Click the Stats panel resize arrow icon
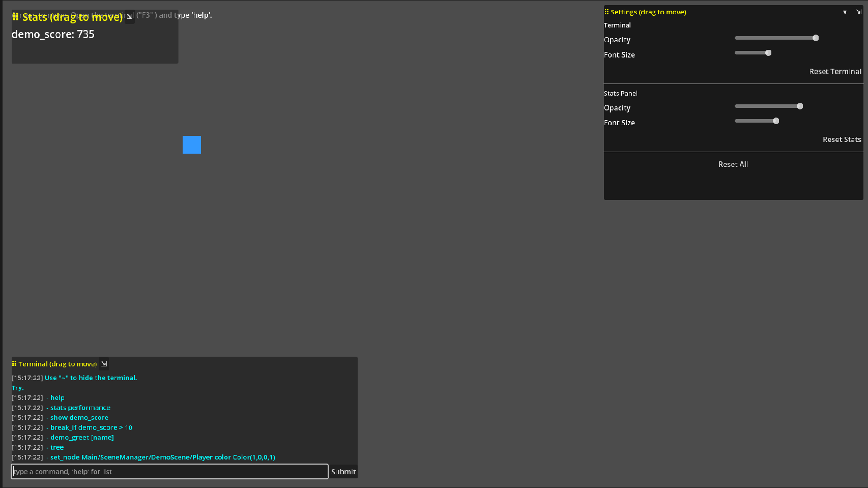The height and width of the screenshot is (488, 868). pyautogui.click(x=130, y=17)
